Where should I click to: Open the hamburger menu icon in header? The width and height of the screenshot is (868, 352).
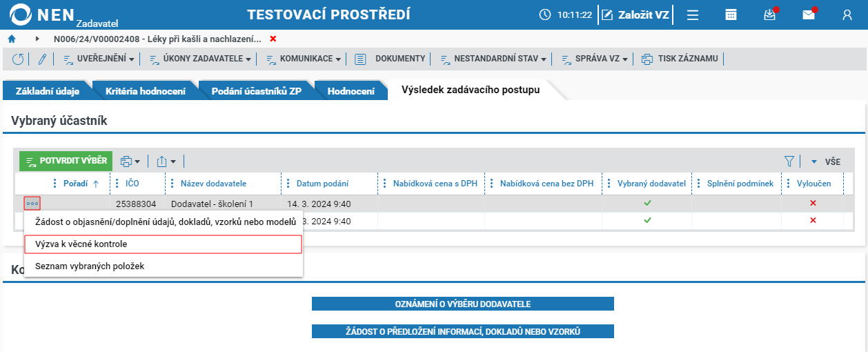click(x=693, y=14)
